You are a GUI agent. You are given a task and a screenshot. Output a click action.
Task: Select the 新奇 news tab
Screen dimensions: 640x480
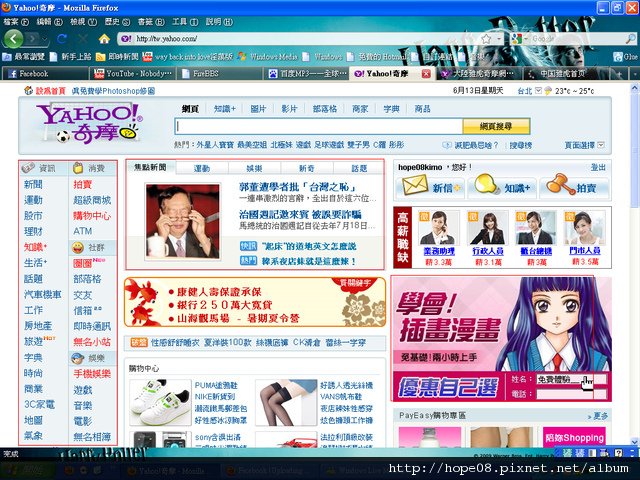307,168
